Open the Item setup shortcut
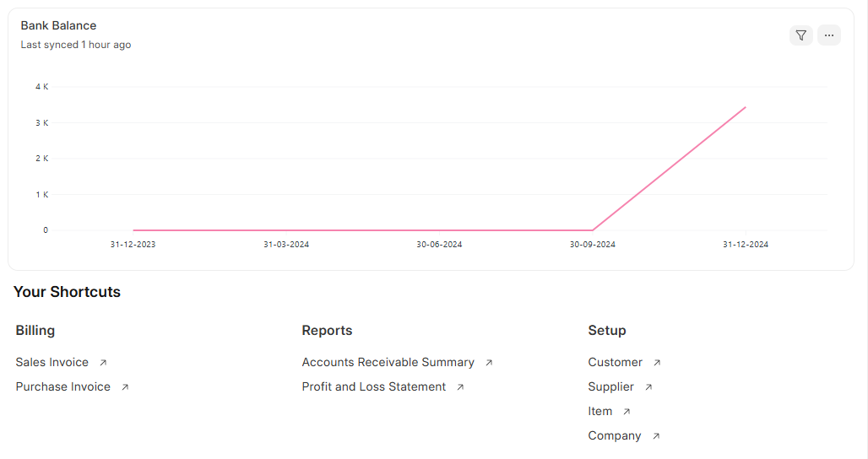 click(x=599, y=411)
